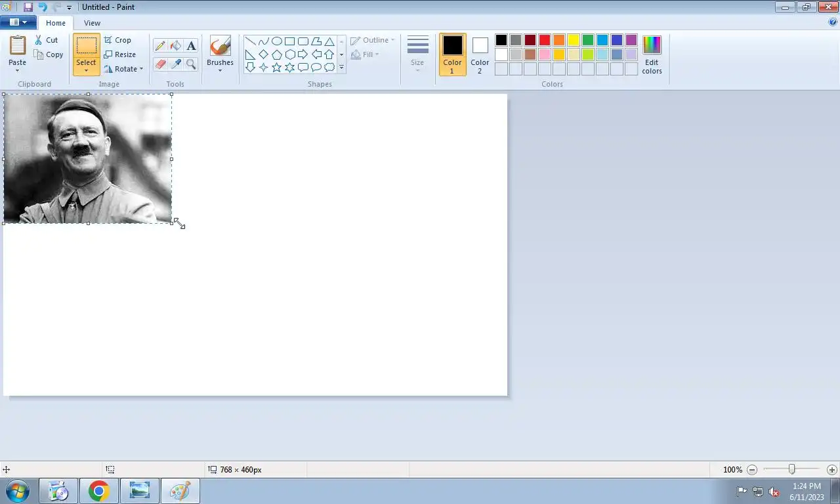Select the Fill with color bucket tool

pyautogui.click(x=175, y=46)
